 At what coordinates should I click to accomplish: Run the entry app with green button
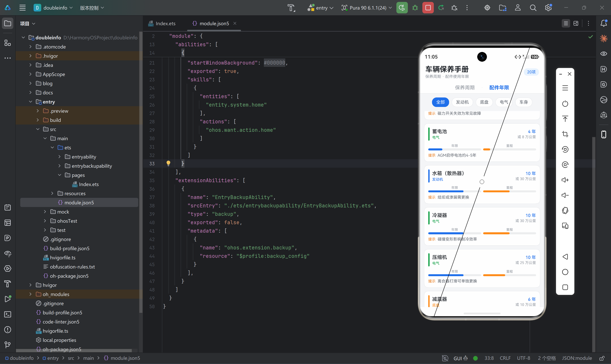point(402,8)
